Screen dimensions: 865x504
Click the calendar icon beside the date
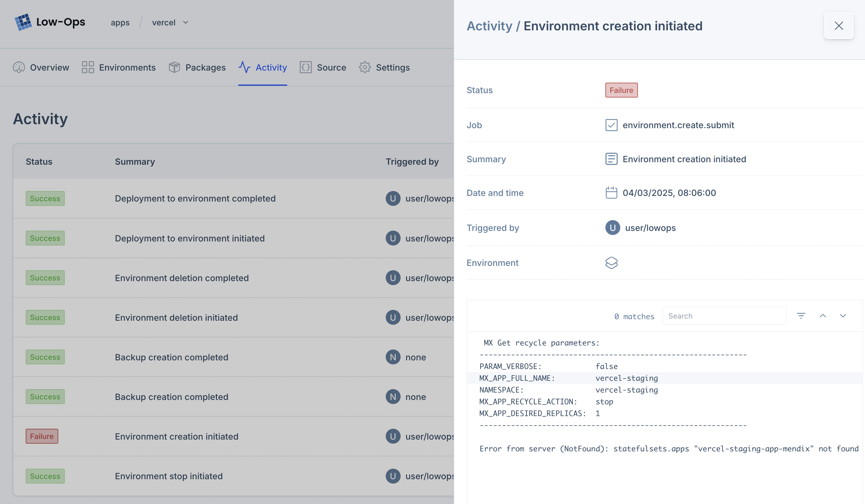612,193
